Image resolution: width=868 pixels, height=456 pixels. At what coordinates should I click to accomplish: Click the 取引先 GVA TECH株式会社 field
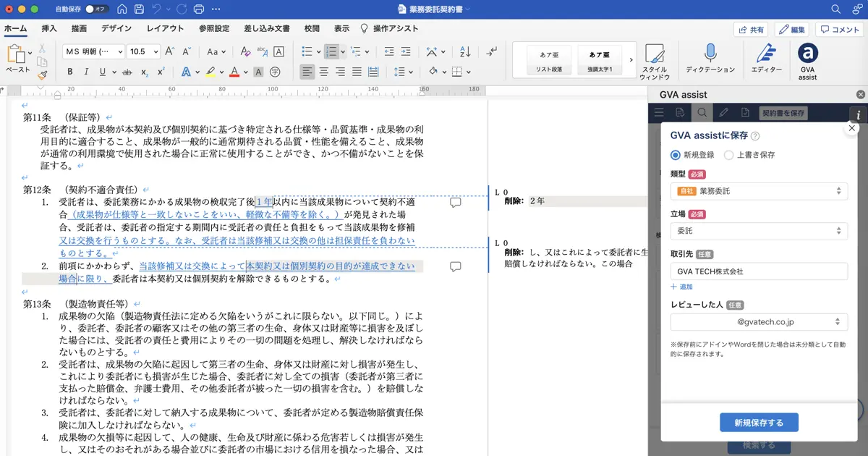click(x=759, y=271)
